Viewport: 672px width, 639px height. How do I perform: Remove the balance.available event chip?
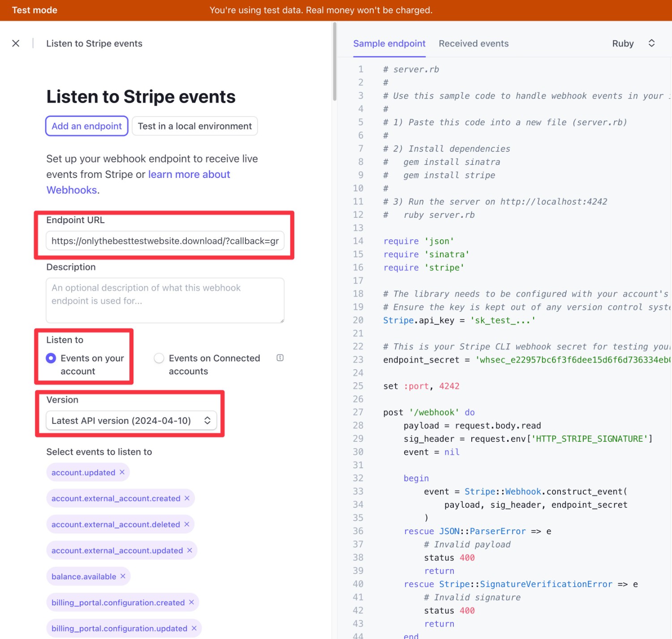[123, 576]
